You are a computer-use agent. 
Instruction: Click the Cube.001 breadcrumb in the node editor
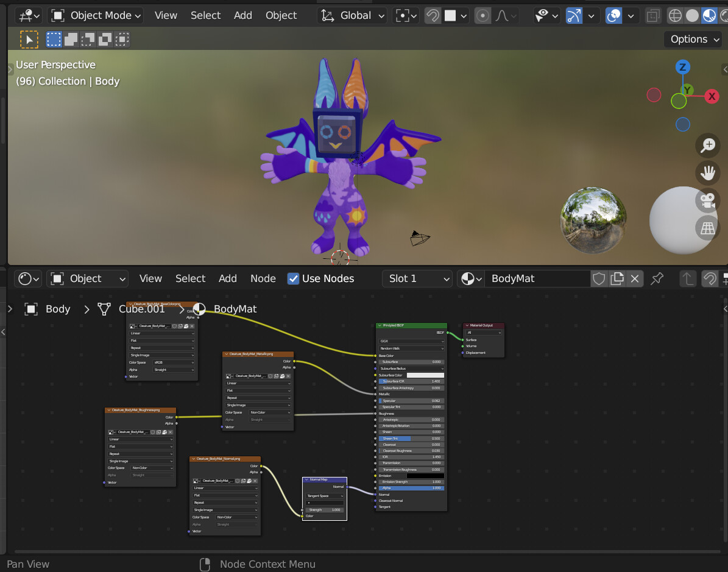[141, 309]
